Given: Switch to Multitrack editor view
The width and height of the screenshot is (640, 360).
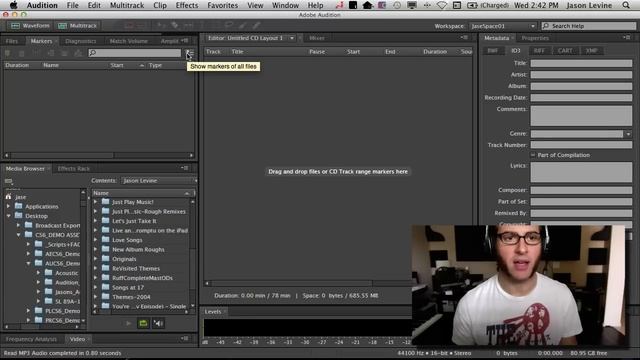Looking at the screenshot, I should pyautogui.click(x=78, y=26).
